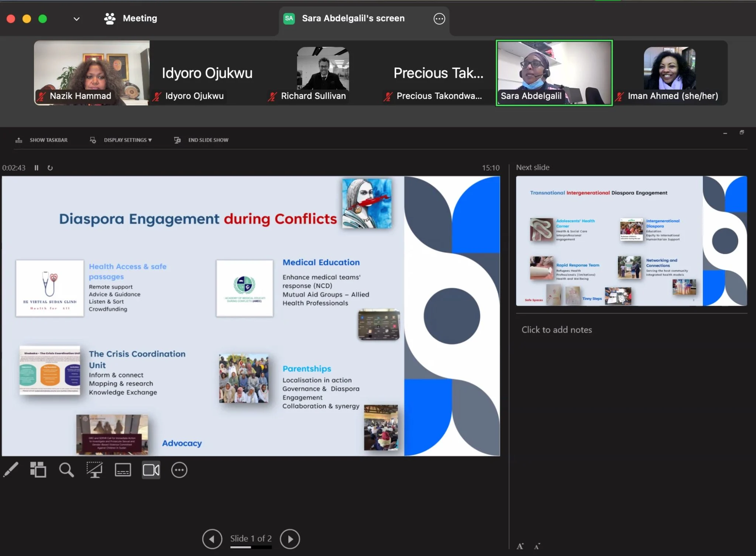The height and width of the screenshot is (556, 756).
Task: Go to the next slide arrow
Action: point(290,539)
